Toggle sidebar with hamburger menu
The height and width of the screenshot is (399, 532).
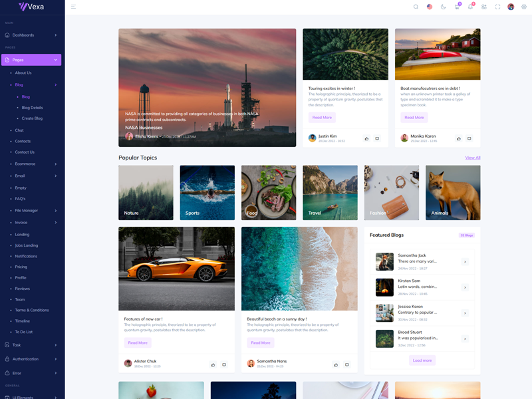point(73,7)
